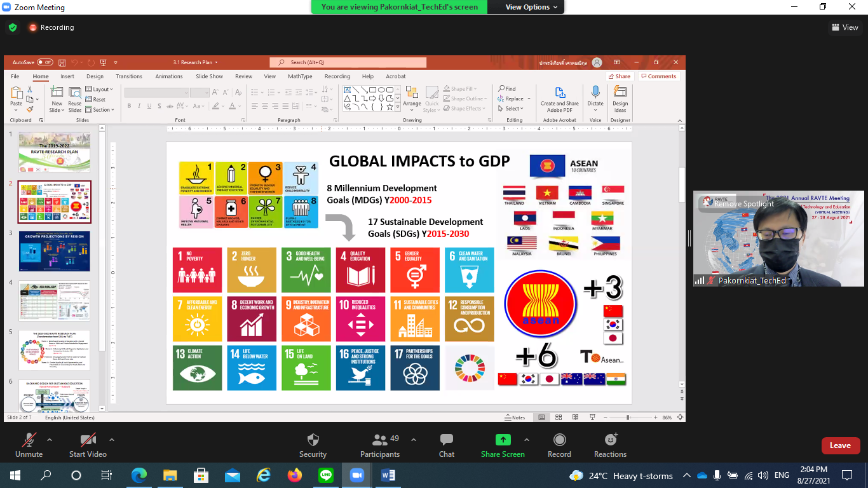The width and height of the screenshot is (868, 488).
Task: Click Remove Spotlight on video
Action: pos(737,204)
